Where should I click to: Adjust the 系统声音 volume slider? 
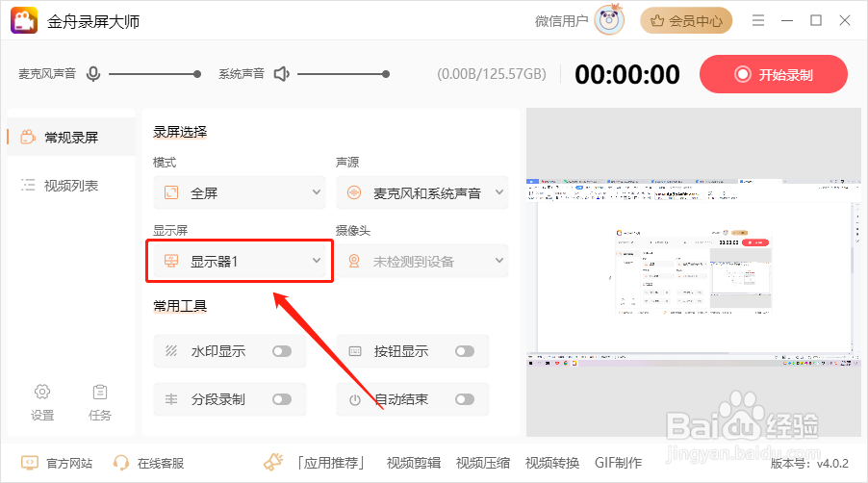[x=344, y=74]
